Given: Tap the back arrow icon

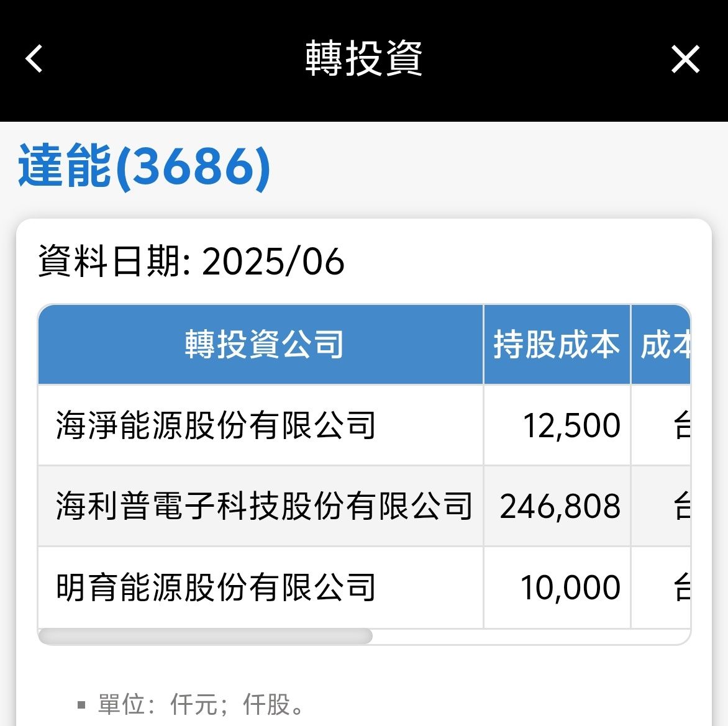Looking at the screenshot, I should (x=35, y=59).
